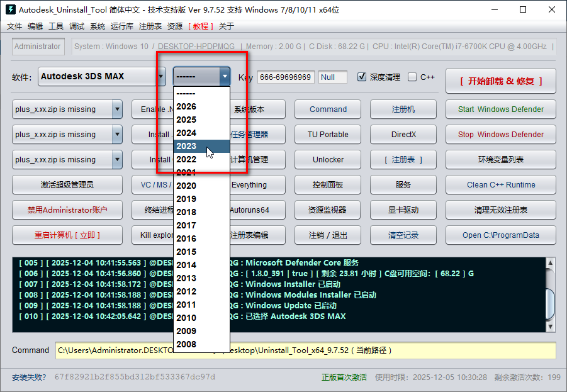567x392 pixels.
Task: Collapse the version year dropdown arrow
Action: point(225,76)
